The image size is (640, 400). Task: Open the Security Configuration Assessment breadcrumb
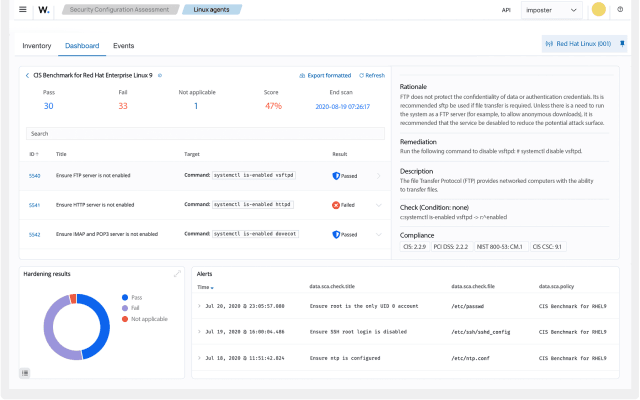[120, 9]
